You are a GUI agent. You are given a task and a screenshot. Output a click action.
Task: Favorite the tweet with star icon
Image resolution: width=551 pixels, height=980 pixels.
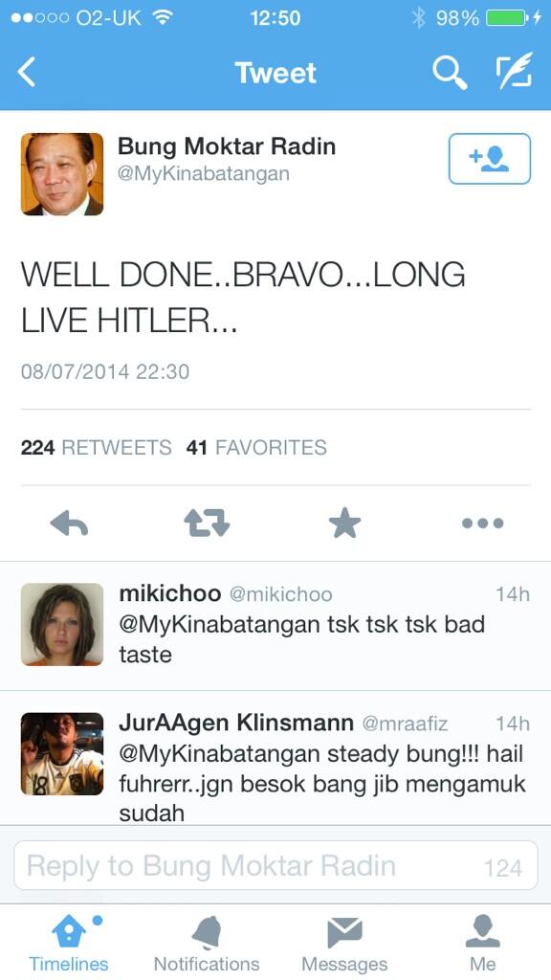(x=344, y=523)
